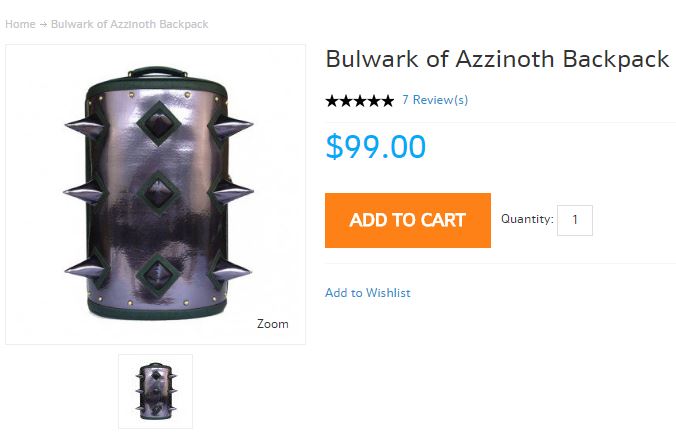Click the $99.00 price
Screen dimensions: 676x442
point(376,147)
